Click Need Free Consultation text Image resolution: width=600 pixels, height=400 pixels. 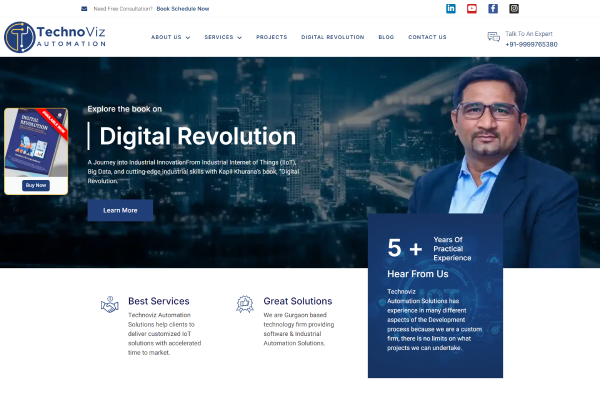(123, 9)
